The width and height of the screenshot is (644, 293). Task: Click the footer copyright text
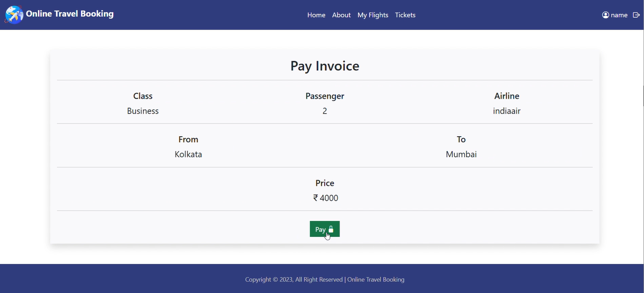325,279
